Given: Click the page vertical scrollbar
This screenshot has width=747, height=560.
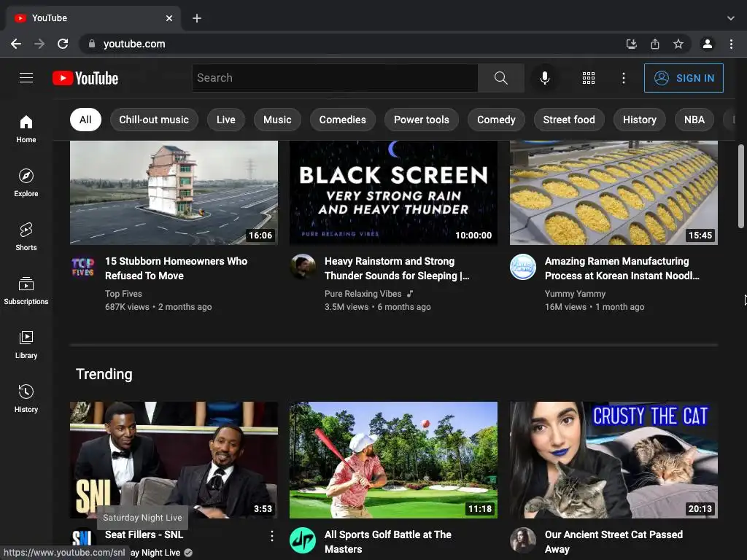Looking at the screenshot, I should [741, 186].
